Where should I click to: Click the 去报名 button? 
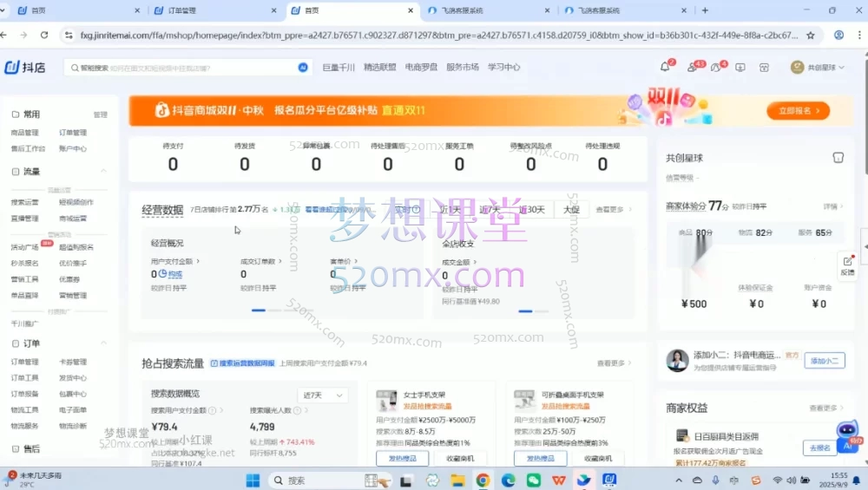(820, 448)
